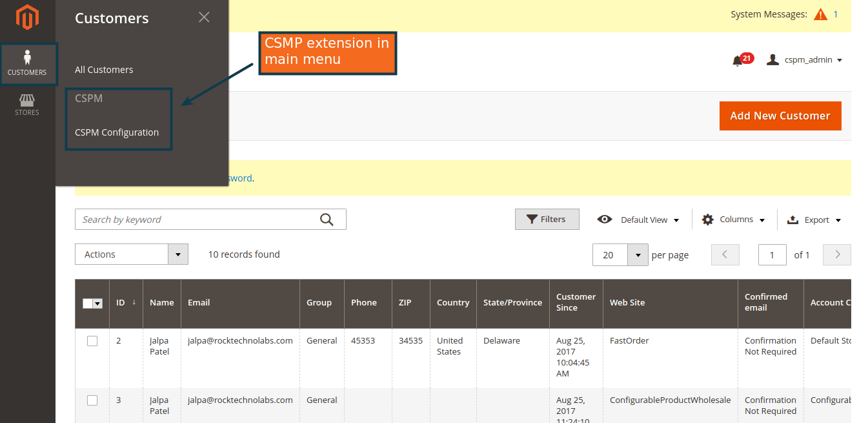Go to next page arrow

(838, 254)
